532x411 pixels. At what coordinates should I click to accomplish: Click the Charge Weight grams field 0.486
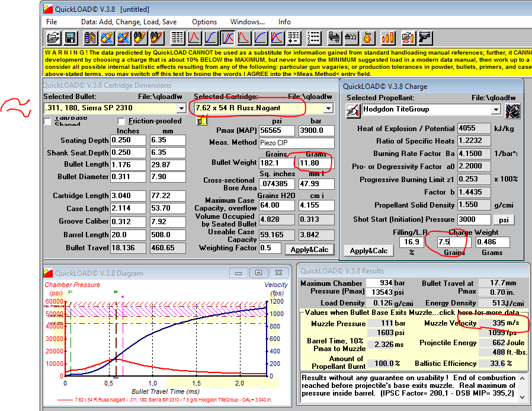[x=493, y=242]
